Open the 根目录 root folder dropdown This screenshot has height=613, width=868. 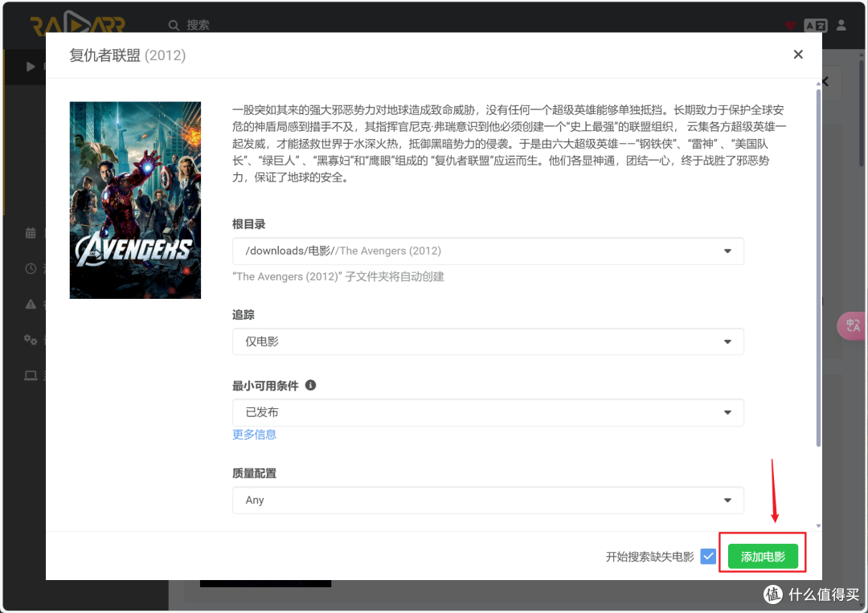point(488,251)
